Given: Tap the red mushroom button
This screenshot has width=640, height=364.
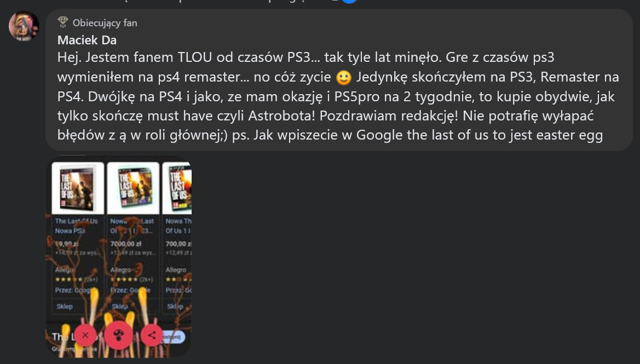Looking at the screenshot, I should point(119,336).
